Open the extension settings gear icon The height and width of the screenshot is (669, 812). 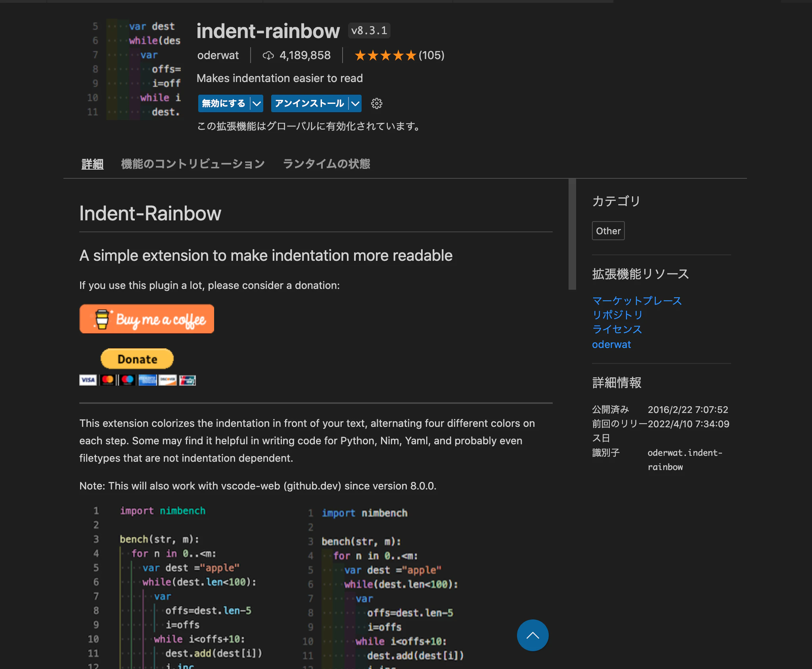(x=376, y=103)
